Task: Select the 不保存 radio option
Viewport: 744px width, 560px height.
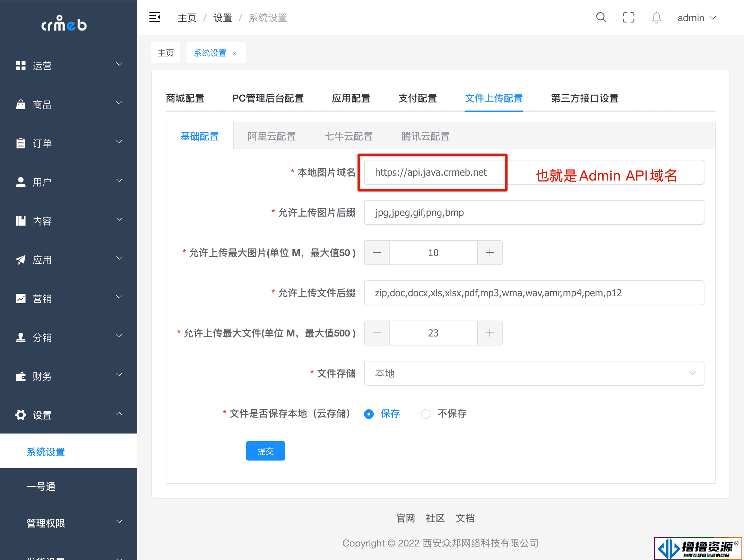Action: [x=444, y=414]
